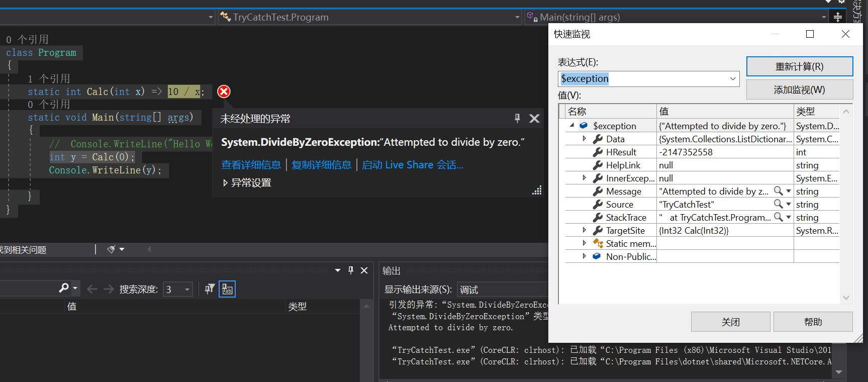
Task: Open text visualizer magnifier for StackTrace
Action: coord(778,217)
